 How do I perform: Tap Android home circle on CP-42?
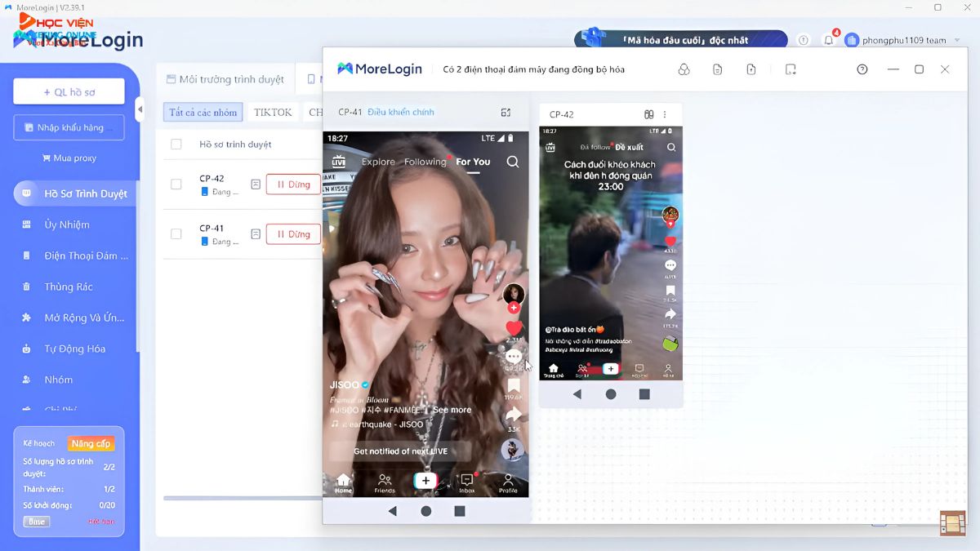click(x=611, y=393)
